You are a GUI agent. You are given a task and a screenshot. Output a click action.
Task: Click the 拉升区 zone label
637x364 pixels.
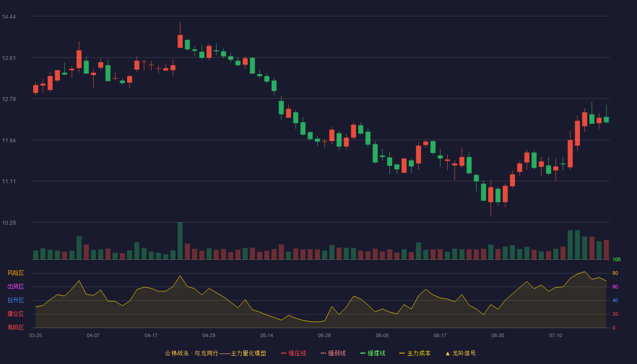pyautogui.click(x=16, y=300)
